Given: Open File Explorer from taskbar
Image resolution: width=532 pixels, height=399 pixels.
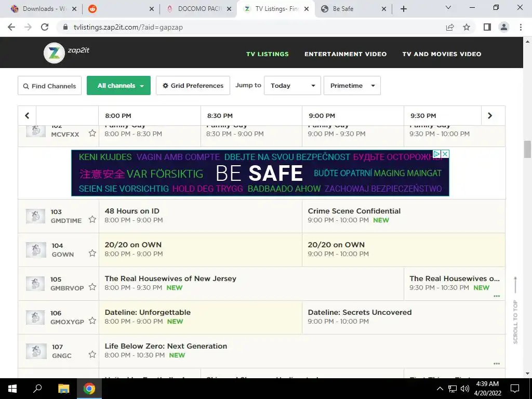Looking at the screenshot, I should point(63,389).
